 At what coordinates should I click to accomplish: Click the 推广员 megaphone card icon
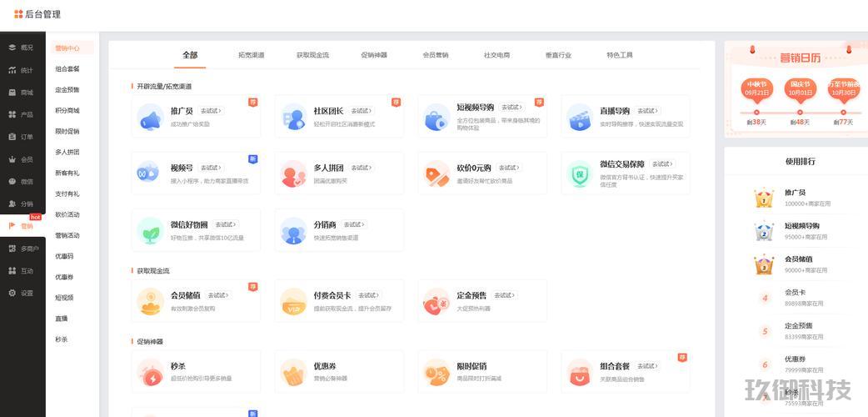pos(151,117)
